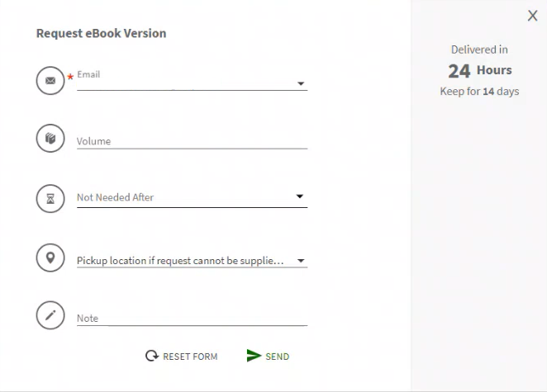Click the map pin pickup location icon
Viewport: 547px width, 392px height.
tap(50, 258)
